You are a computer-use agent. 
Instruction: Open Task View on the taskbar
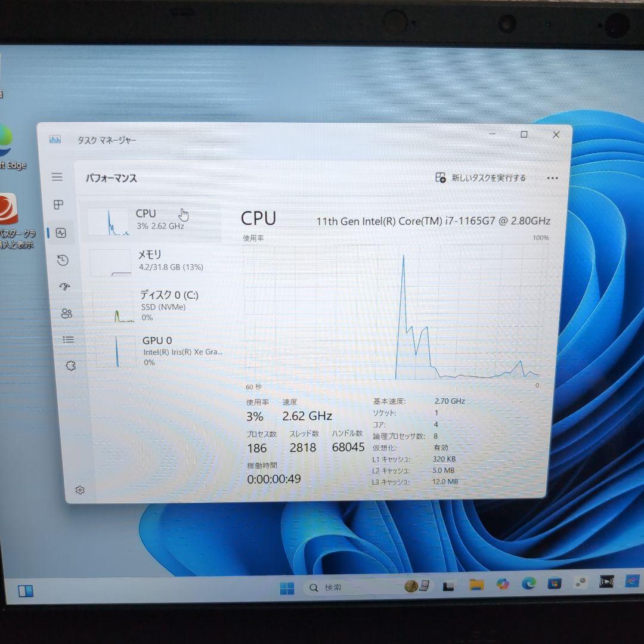tap(448, 587)
